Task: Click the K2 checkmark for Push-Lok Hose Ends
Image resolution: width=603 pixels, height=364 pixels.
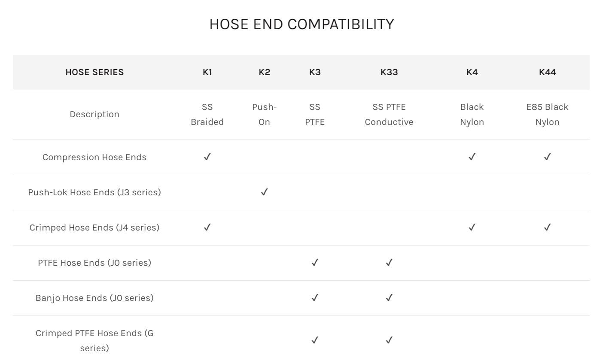Action: [x=264, y=192]
